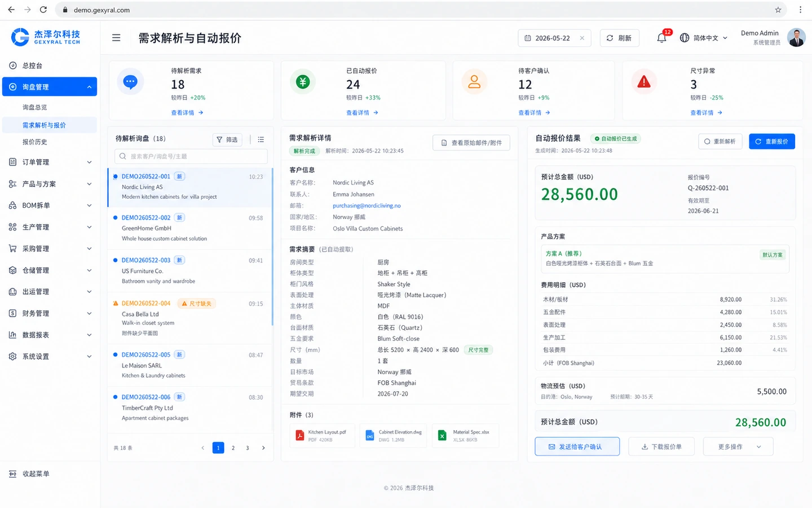
Task: Open the 更多操作 dropdown
Action: coord(738,446)
